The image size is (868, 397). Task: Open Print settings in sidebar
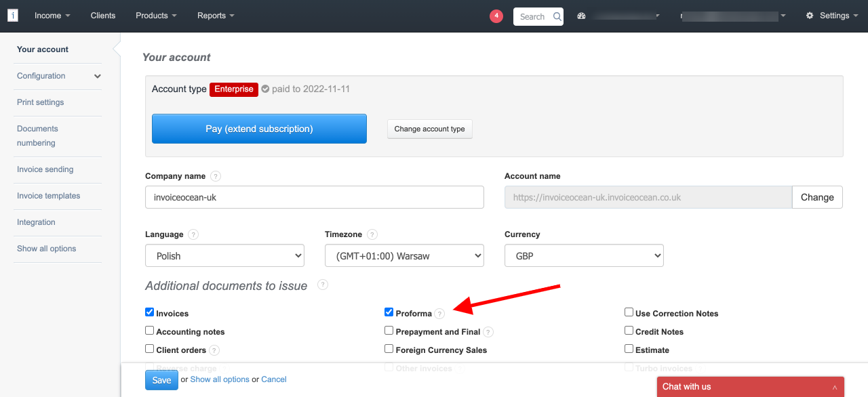[x=41, y=102]
